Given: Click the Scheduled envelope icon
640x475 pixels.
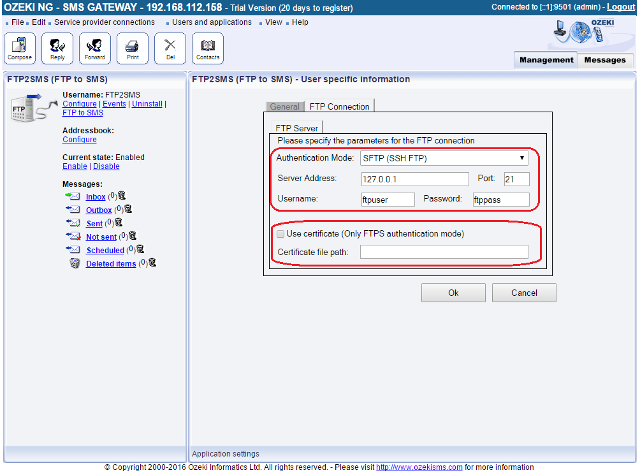Looking at the screenshot, I should click(73, 249).
